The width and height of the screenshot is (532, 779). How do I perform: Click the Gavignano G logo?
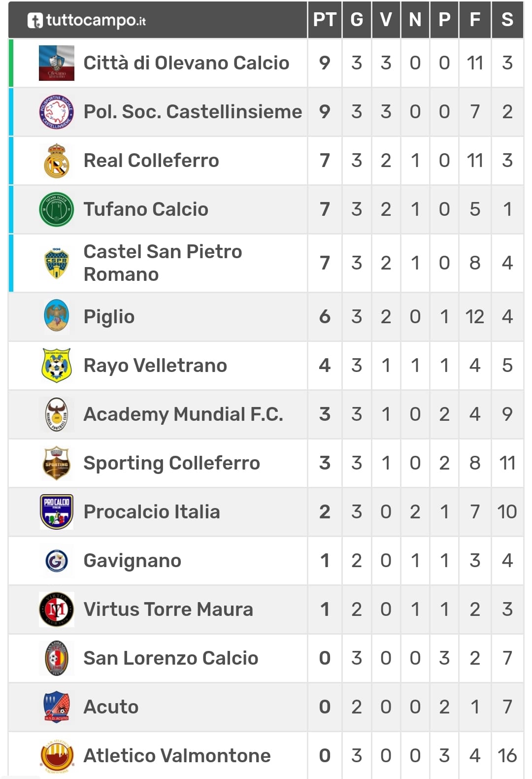tap(57, 561)
